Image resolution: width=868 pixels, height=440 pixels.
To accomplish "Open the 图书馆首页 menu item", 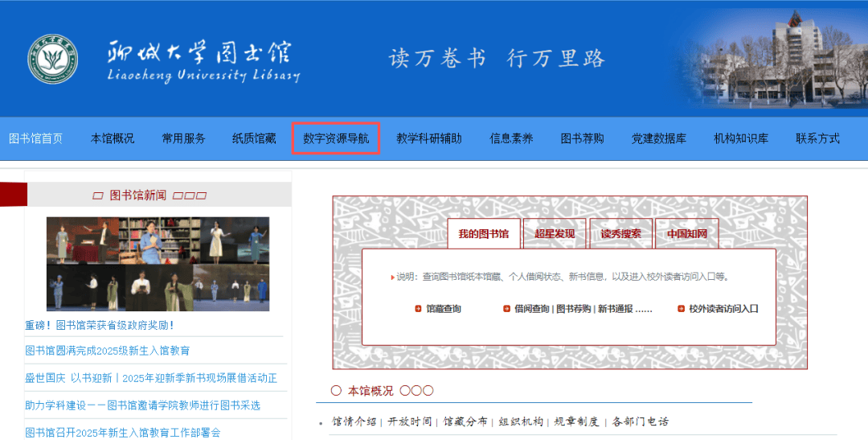I will pyautogui.click(x=35, y=138).
